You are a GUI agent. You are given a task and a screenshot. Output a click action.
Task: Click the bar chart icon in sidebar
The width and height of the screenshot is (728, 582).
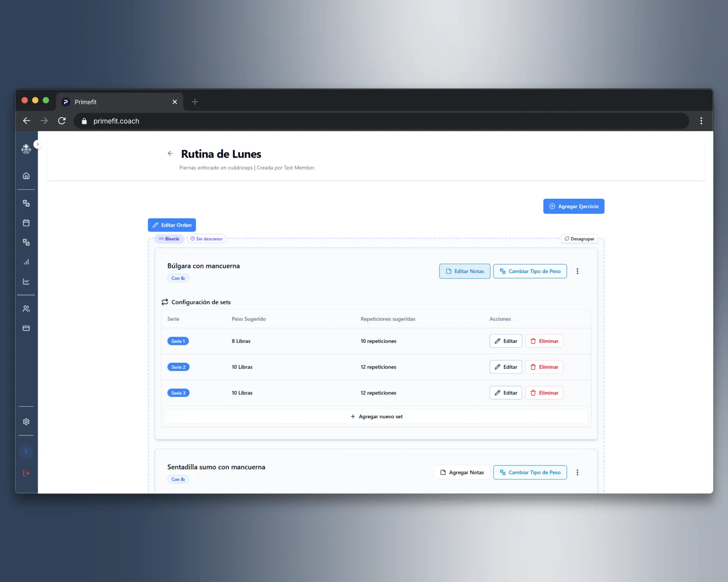pos(26,262)
